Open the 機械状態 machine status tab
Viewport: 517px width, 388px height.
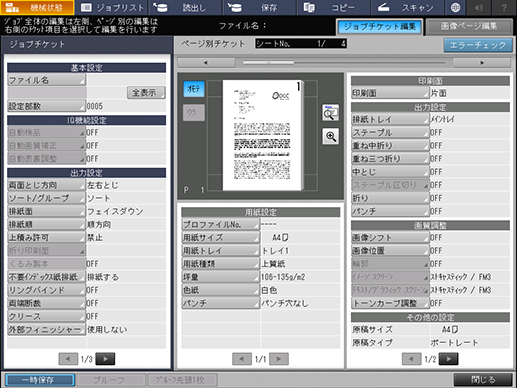click(x=37, y=7)
